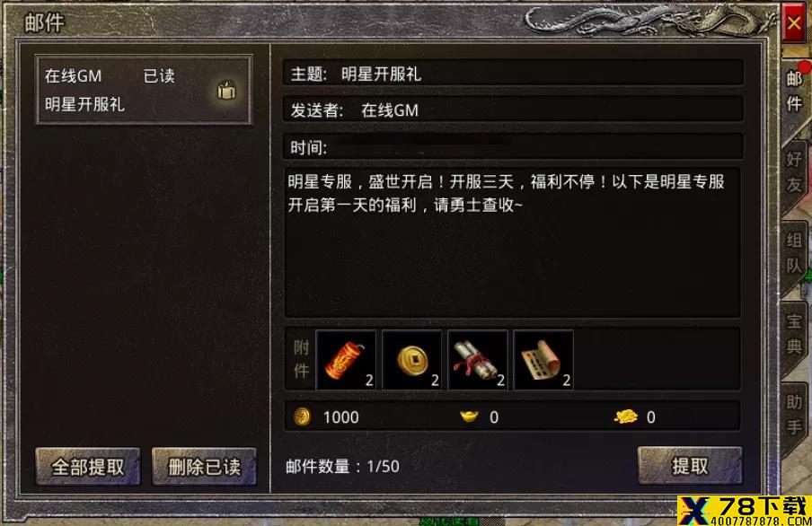Switch to the 好友 side tab
This screenshot has height=526, width=812.
794,172
